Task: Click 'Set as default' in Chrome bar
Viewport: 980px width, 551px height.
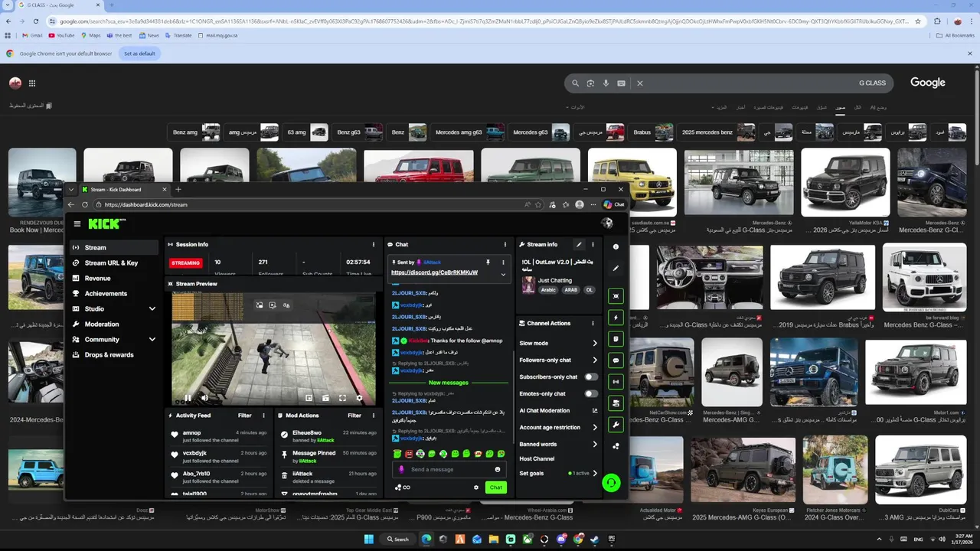Action: (139, 54)
